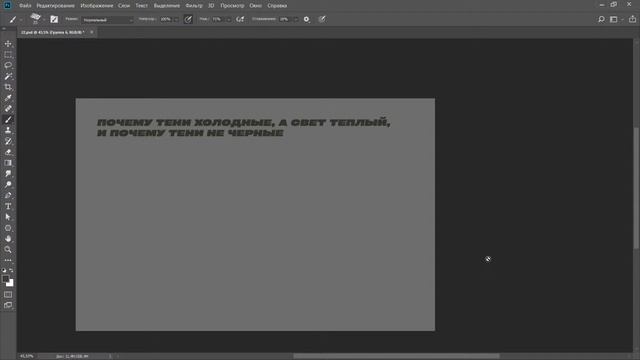Select the History Brush tool
Viewport: 640px width, 360px height.
pos(8,141)
